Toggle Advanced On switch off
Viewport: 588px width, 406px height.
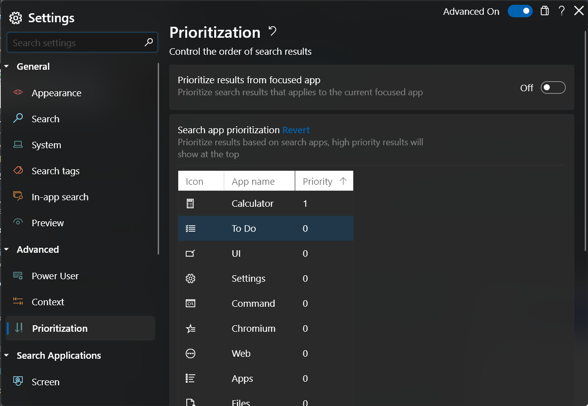click(x=520, y=11)
